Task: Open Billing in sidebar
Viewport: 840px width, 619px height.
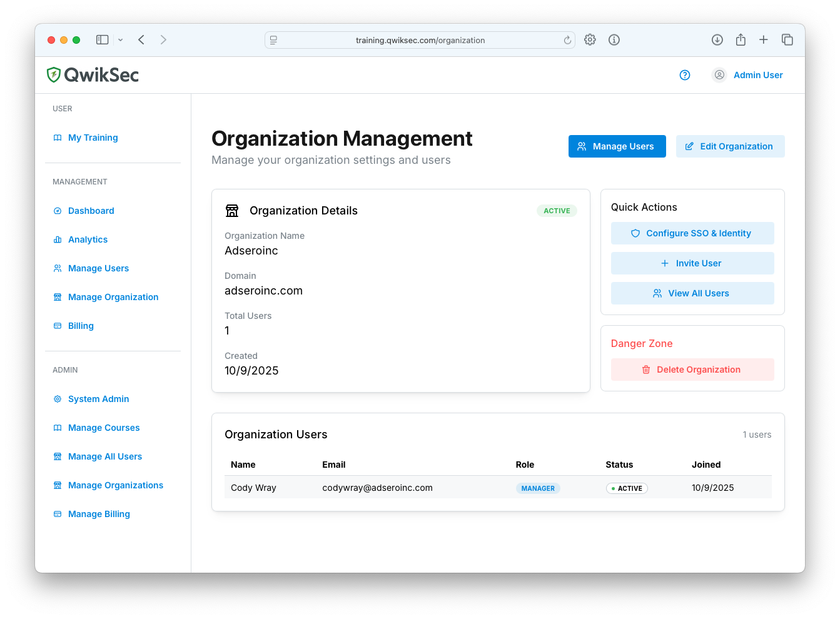Action: pyautogui.click(x=81, y=326)
